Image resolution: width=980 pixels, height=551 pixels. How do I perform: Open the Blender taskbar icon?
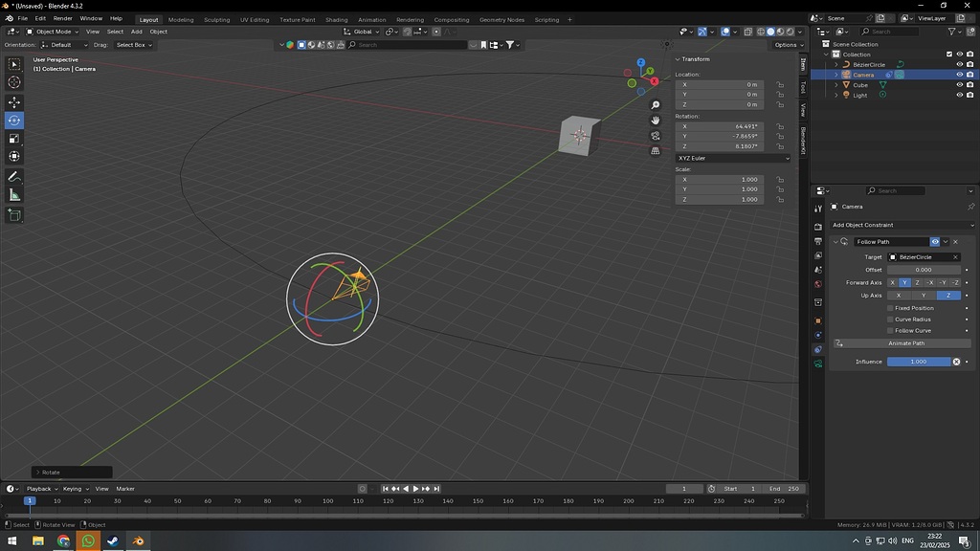138,541
